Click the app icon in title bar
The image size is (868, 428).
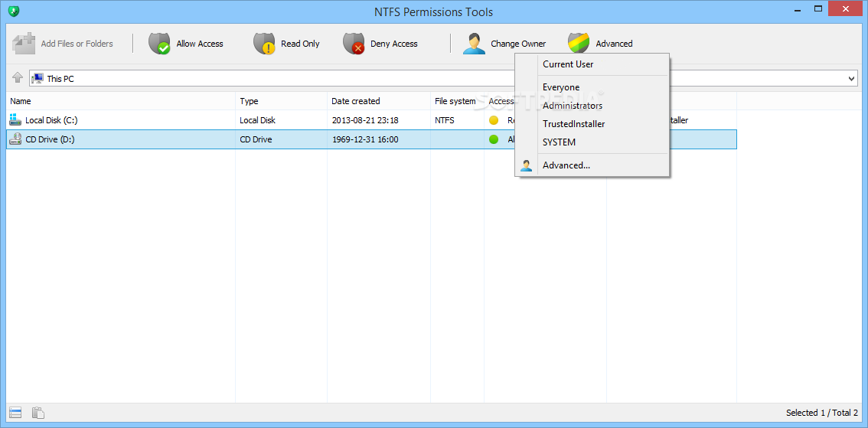click(14, 11)
